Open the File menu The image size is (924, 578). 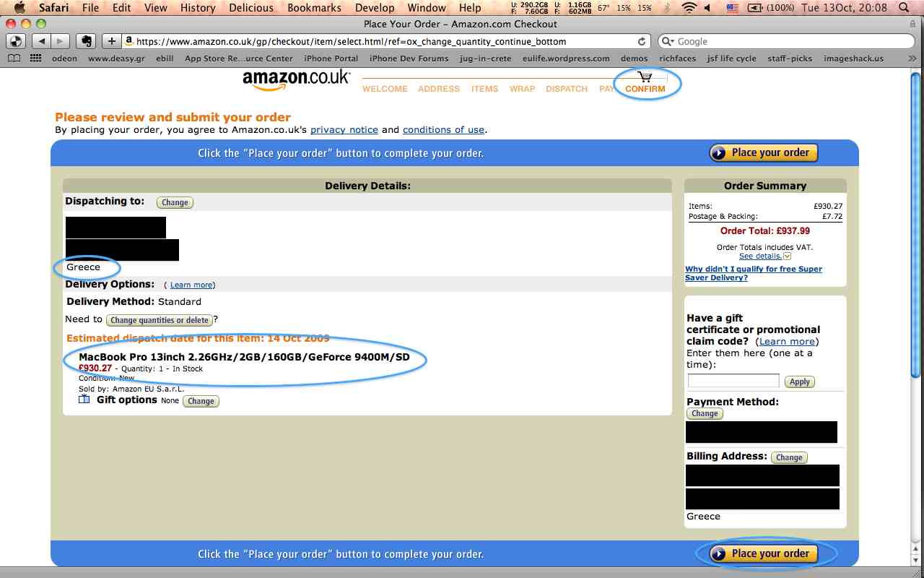coord(91,8)
